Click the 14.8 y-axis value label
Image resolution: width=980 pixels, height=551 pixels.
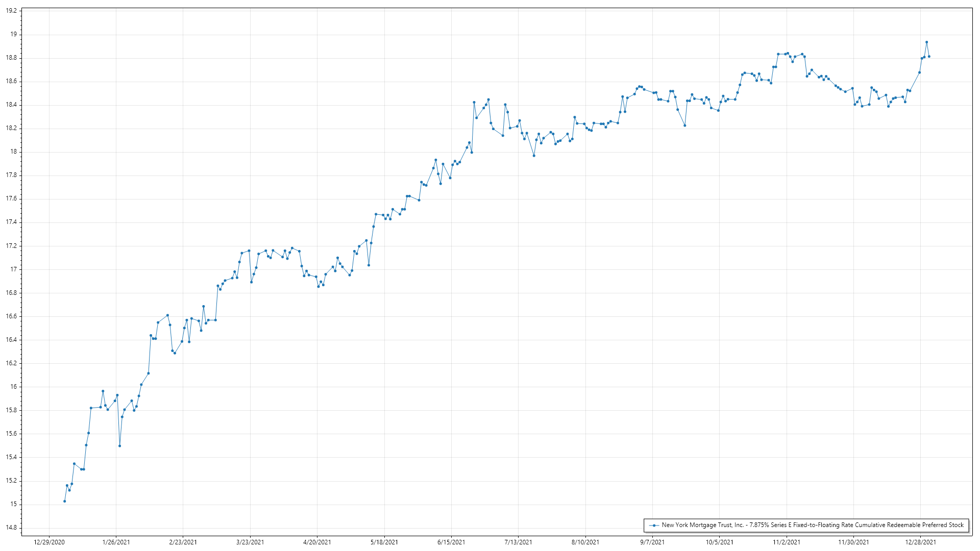[11, 528]
